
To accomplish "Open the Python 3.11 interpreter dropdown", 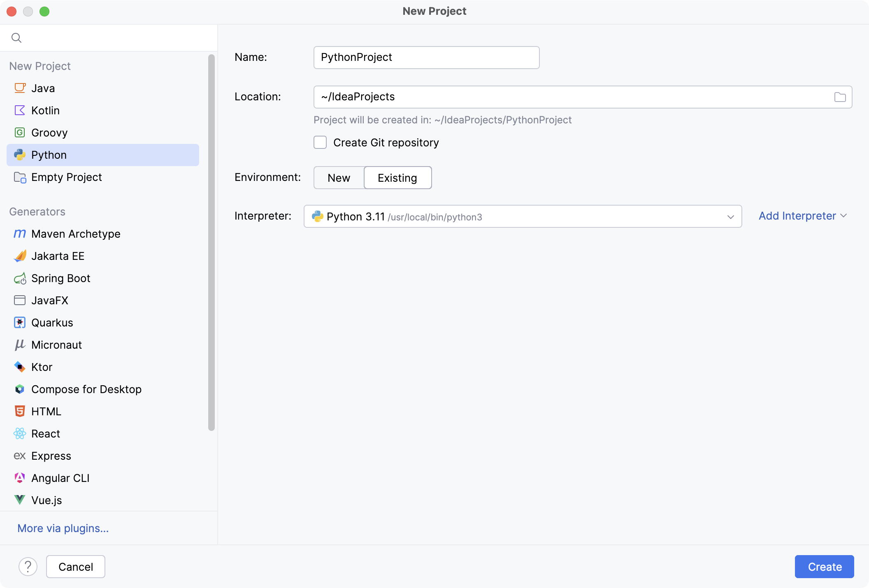I will [x=523, y=216].
